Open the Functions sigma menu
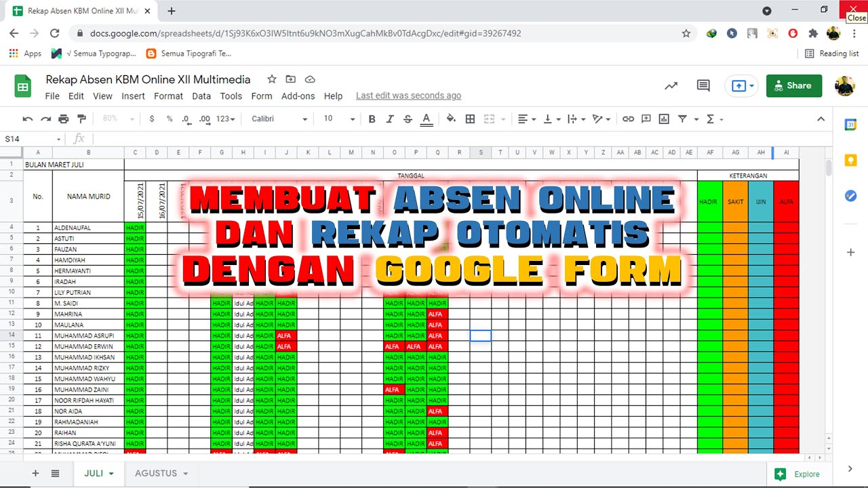 (715, 119)
